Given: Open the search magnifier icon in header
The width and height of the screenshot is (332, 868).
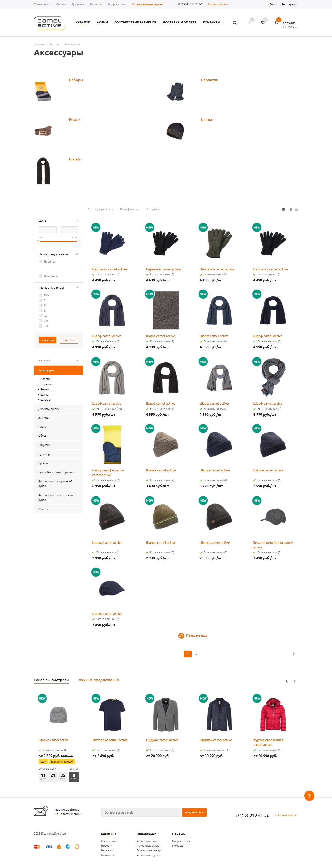Looking at the screenshot, I should pyautogui.click(x=234, y=23).
